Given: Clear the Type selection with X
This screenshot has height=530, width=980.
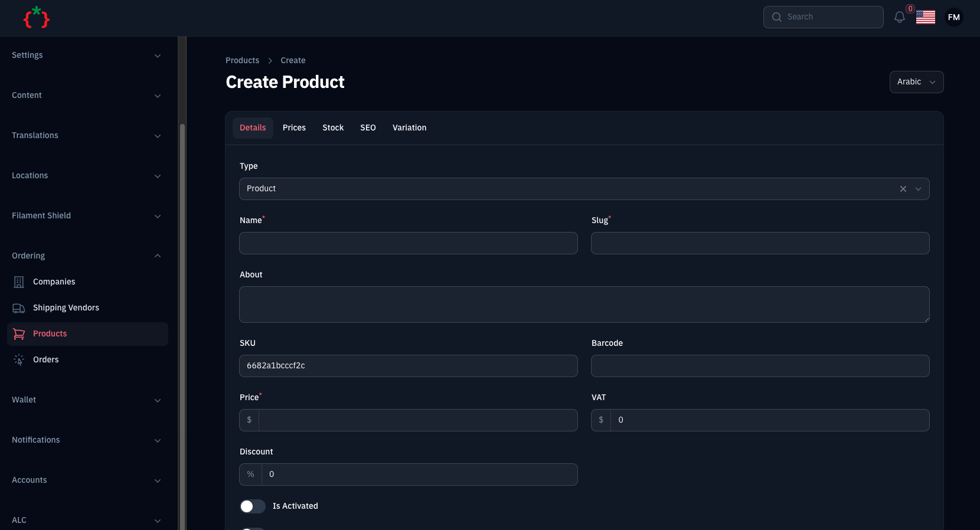Looking at the screenshot, I should (x=903, y=189).
